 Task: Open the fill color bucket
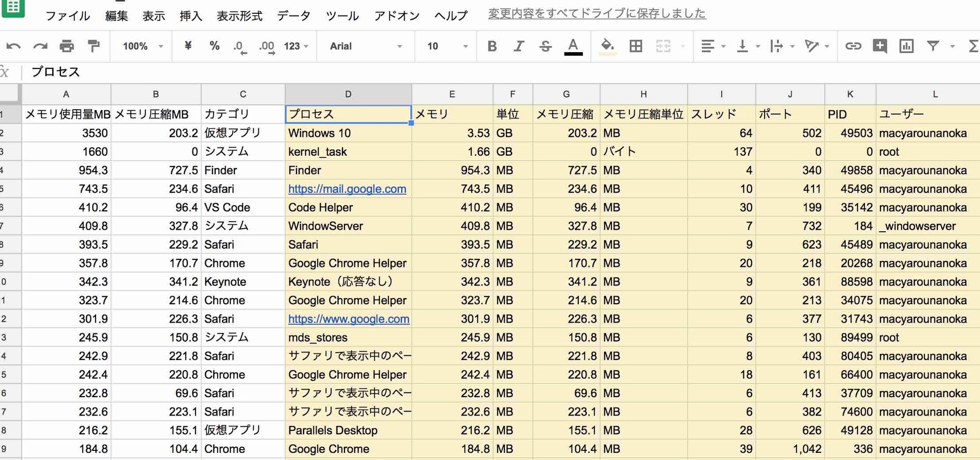607,46
